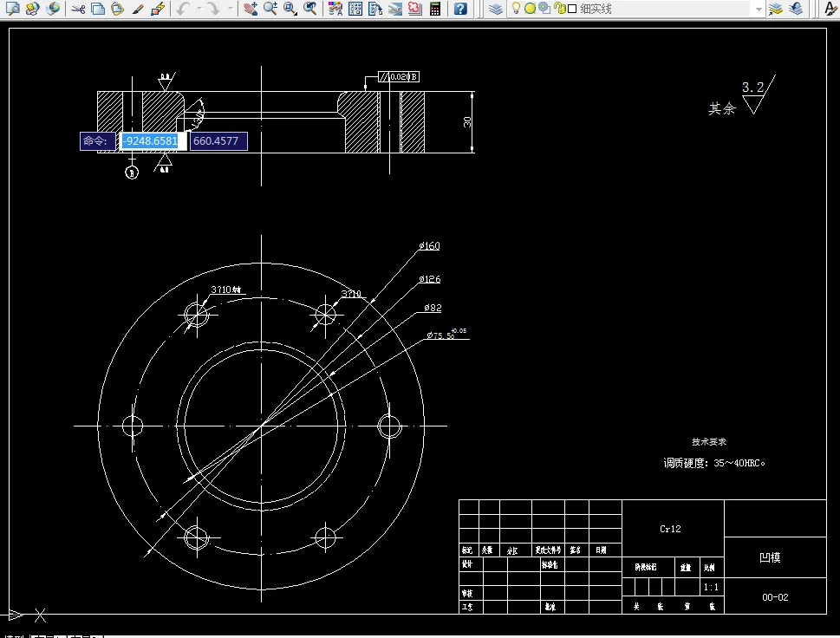This screenshot has height=638, width=840.
Task: Expand the 细实线 layer dropdown
Action: (759, 9)
